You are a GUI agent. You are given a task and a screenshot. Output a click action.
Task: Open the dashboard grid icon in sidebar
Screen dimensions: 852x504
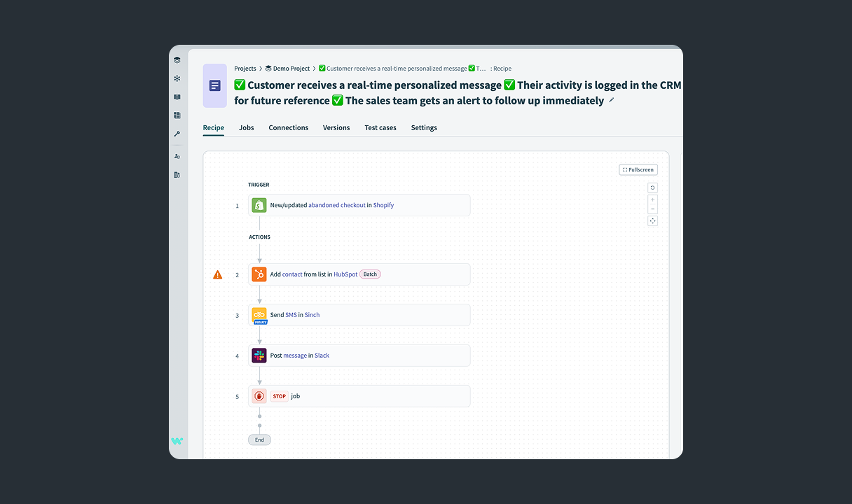[x=177, y=115]
